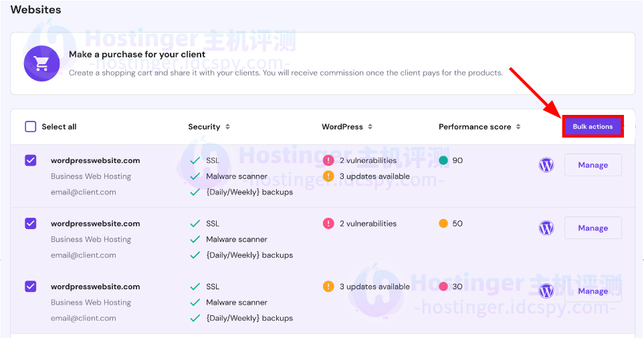
Task: Click the red vulnerabilities warning icon in the first row
Action: point(328,160)
